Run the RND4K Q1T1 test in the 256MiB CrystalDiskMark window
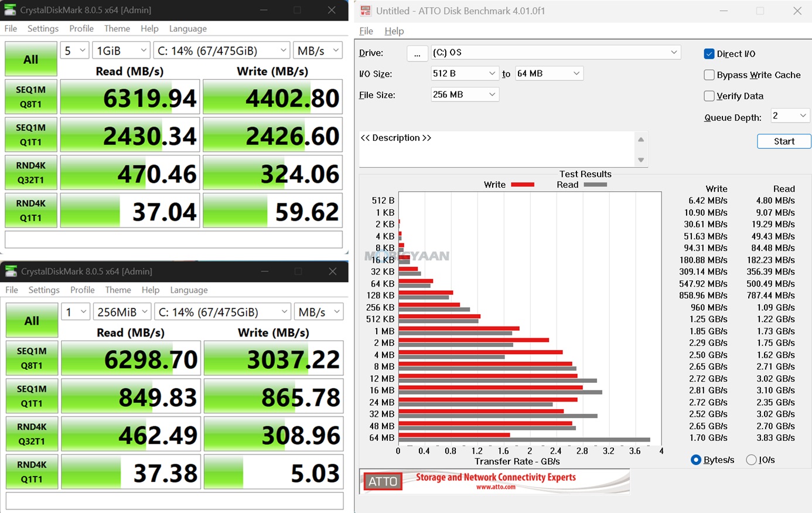This screenshot has height=513, width=812. click(32, 472)
